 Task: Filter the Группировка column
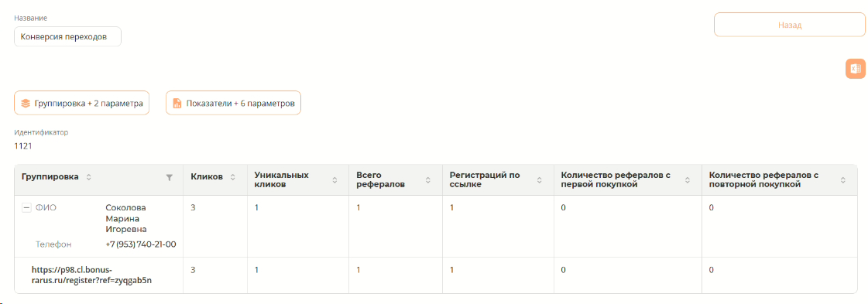click(170, 177)
